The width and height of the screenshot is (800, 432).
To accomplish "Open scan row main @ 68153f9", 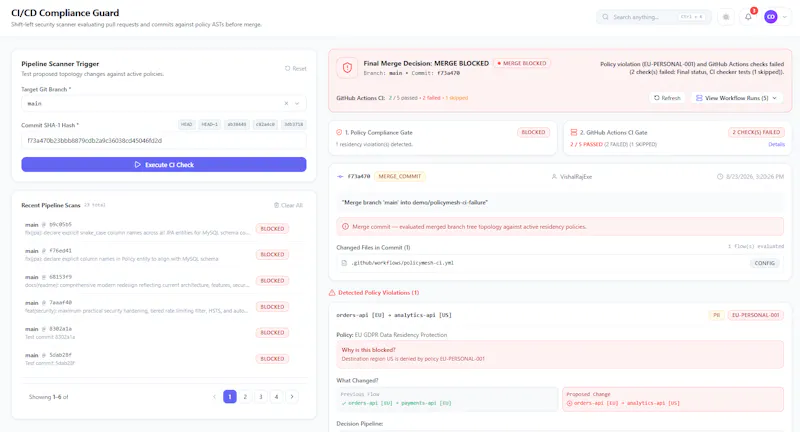I will [164, 281].
